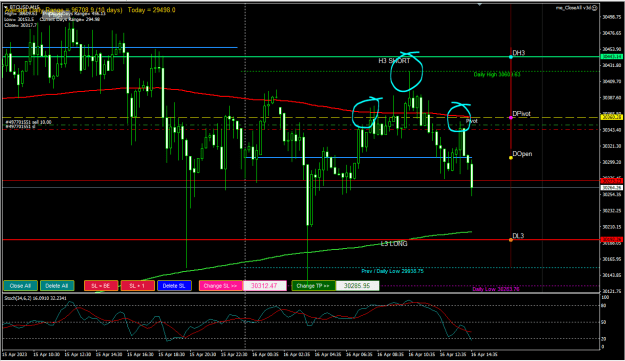This screenshot has width=625, height=361.
Task: Click the me_CloseAll v3d expert label
Action: 573,8
